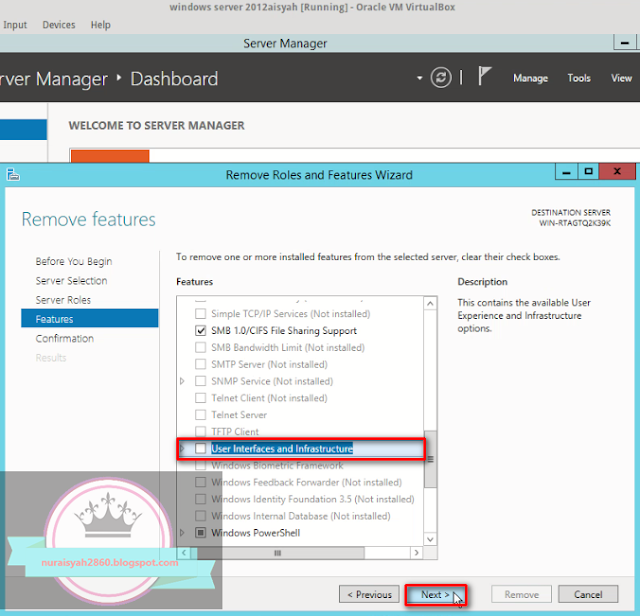Image resolution: width=640 pixels, height=616 pixels.
Task: Toggle SMTP Server checkbox
Action: [200, 364]
